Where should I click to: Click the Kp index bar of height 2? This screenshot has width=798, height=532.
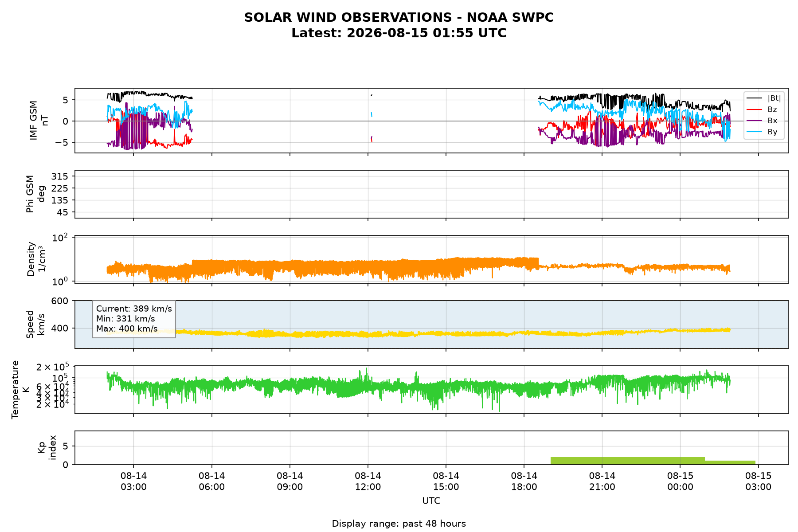(628, 461)
